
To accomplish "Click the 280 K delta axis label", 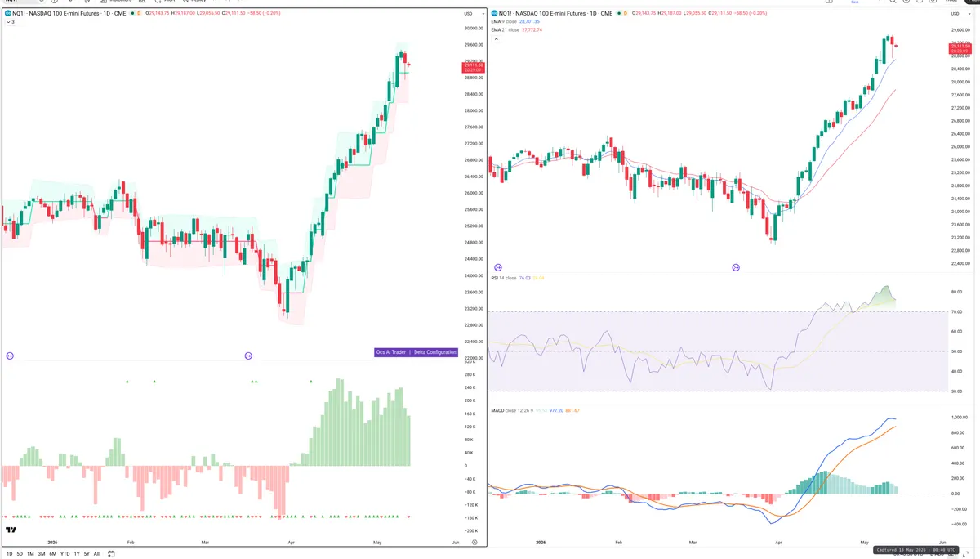I will click(470, 374).
